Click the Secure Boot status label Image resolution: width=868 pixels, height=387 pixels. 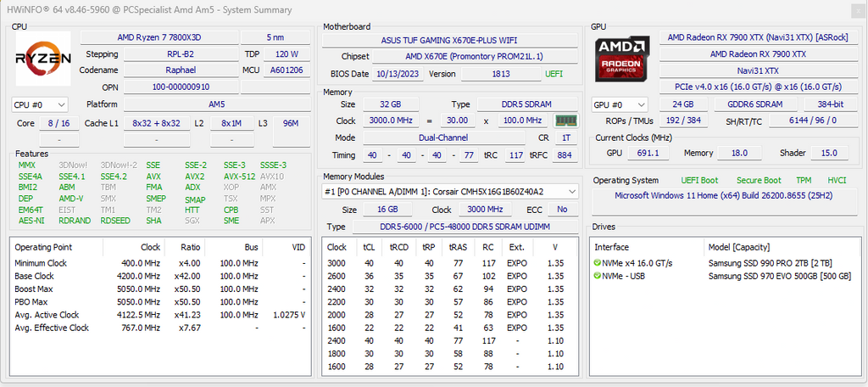click(x=759, y=180)
